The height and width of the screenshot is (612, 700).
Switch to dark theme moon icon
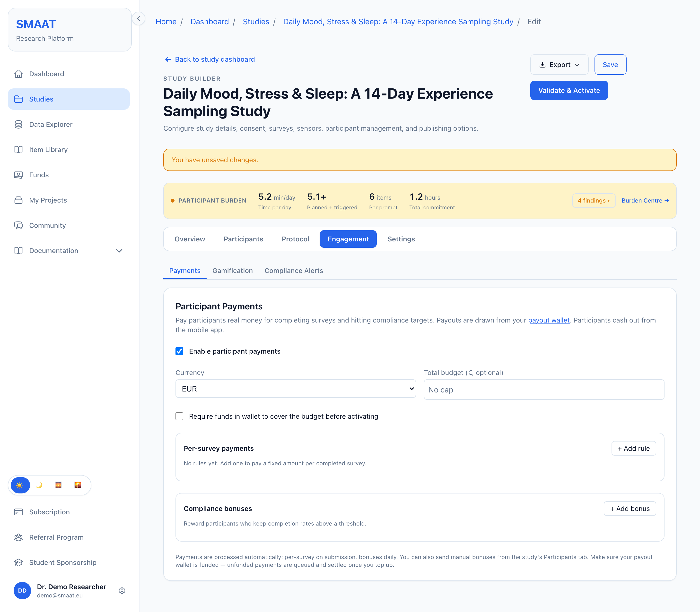pyautogui.click(x=39, y=485)
